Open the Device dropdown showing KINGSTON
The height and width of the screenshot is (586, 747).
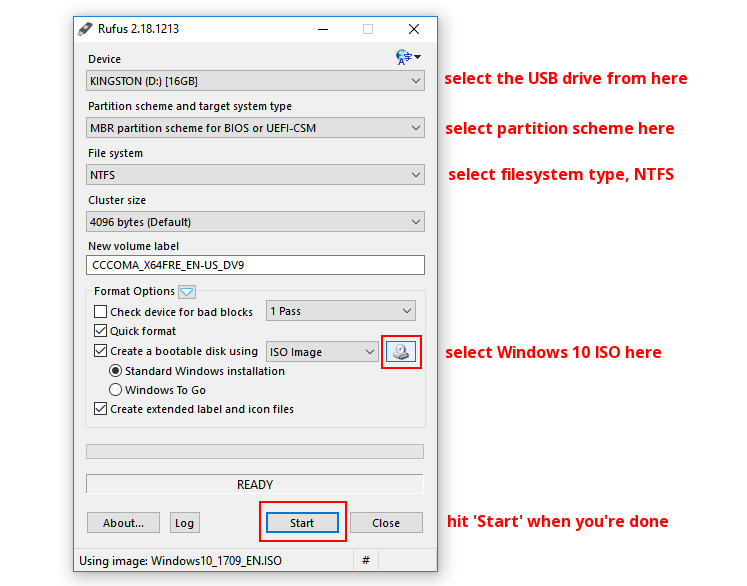click(255, 81)
